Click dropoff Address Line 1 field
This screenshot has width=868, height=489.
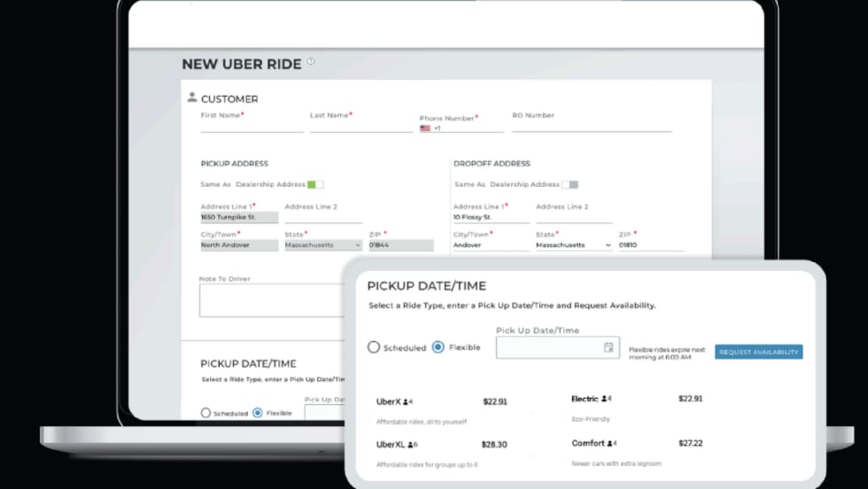pos(491,217)
